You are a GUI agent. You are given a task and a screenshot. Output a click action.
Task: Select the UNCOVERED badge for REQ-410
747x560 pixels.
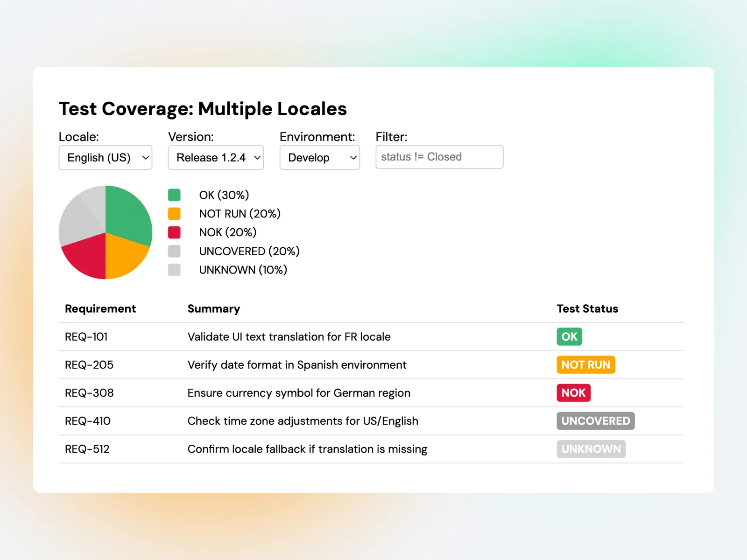tap(595, 420)
